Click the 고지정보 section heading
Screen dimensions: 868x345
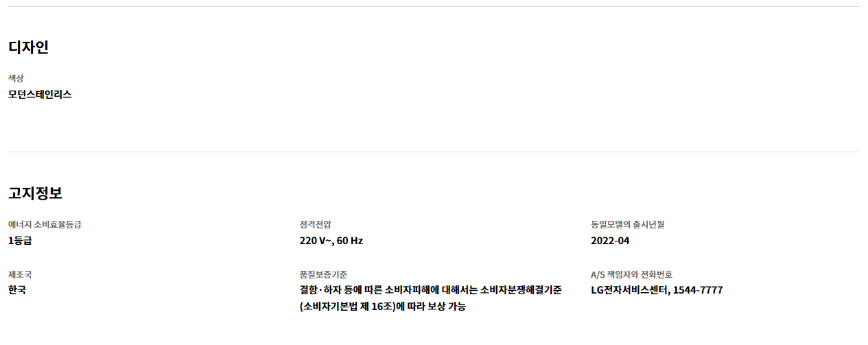pyautogui.click(x=35, y=193)
